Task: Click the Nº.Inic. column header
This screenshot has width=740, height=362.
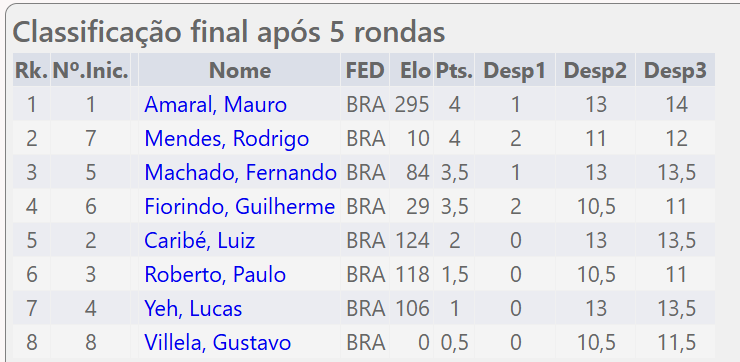Action: [91, 70]
